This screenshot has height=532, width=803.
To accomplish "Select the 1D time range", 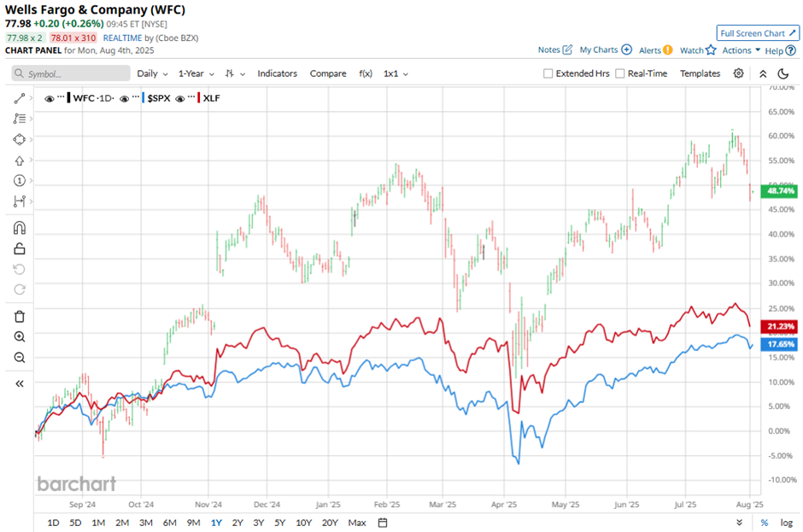I will [x=53, y=523].
